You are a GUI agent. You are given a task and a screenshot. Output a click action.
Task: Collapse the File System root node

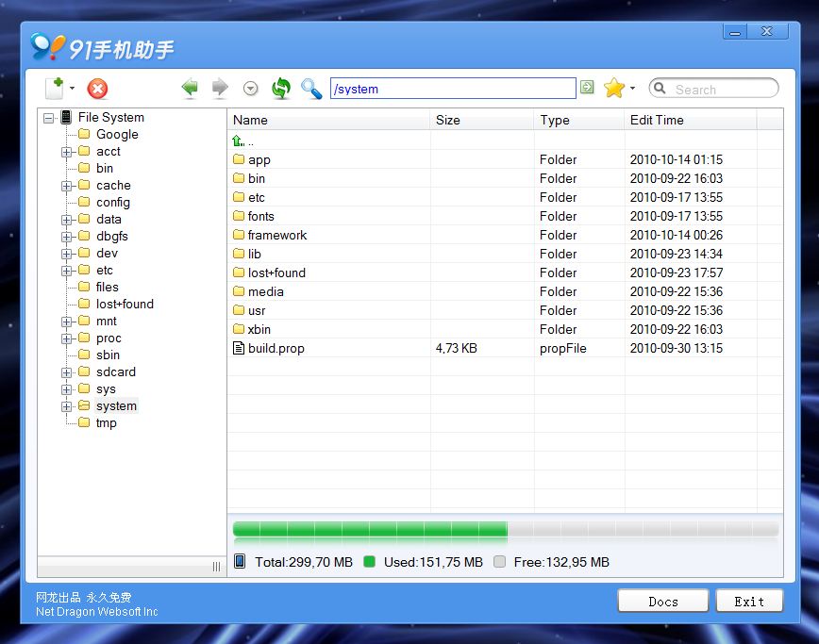(x=48, y=118)
